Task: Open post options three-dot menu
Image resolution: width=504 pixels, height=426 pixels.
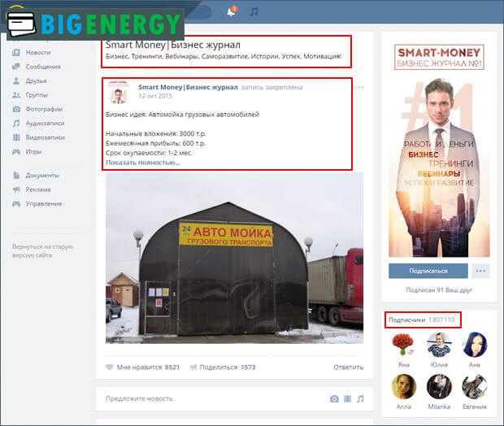Action: [x=358, y=87]
